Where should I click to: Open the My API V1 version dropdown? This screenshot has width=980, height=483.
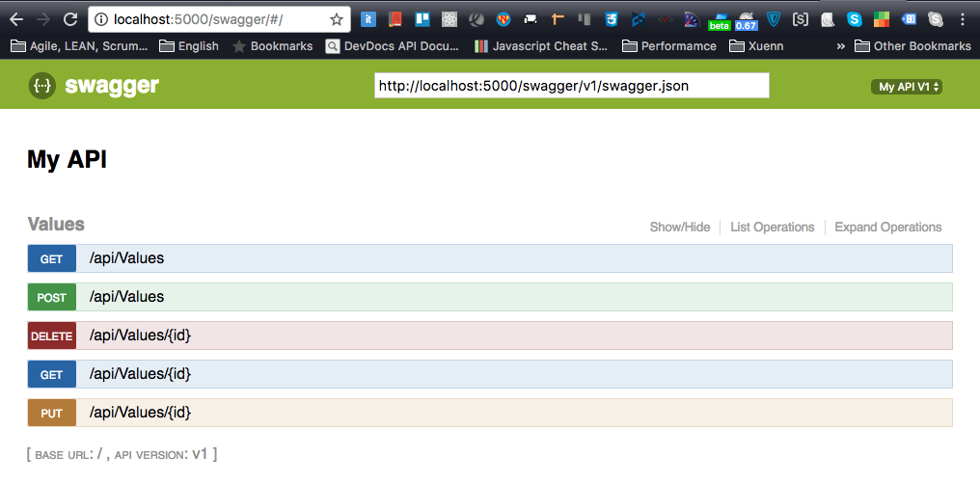[x=907, y=87]
